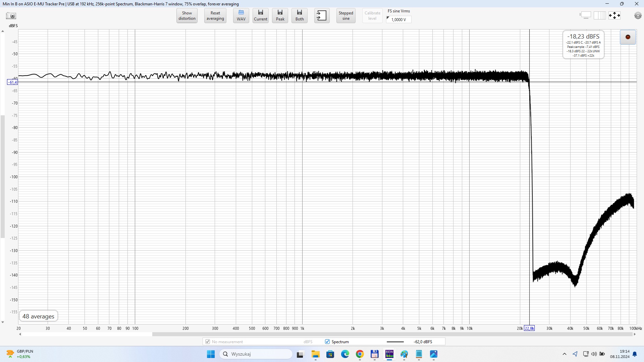Image resolution: width=644 pixels, height=362 pixels.
Task: Open the volume tray icon
Action: tap(594, 354)
